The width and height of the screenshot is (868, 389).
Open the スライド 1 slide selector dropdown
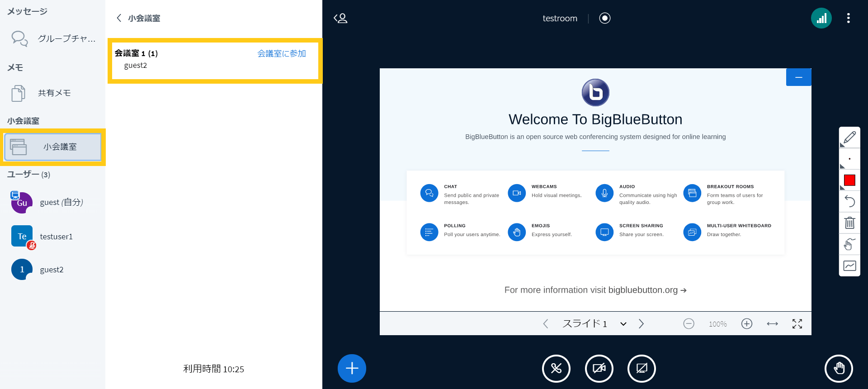pyautogui.click(x=594, y=323)
